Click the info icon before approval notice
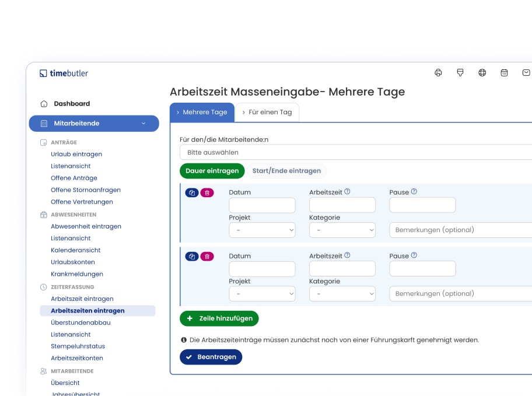Image resolution: width=532 pixels, height=396 pixels. [x=184, y=339]
